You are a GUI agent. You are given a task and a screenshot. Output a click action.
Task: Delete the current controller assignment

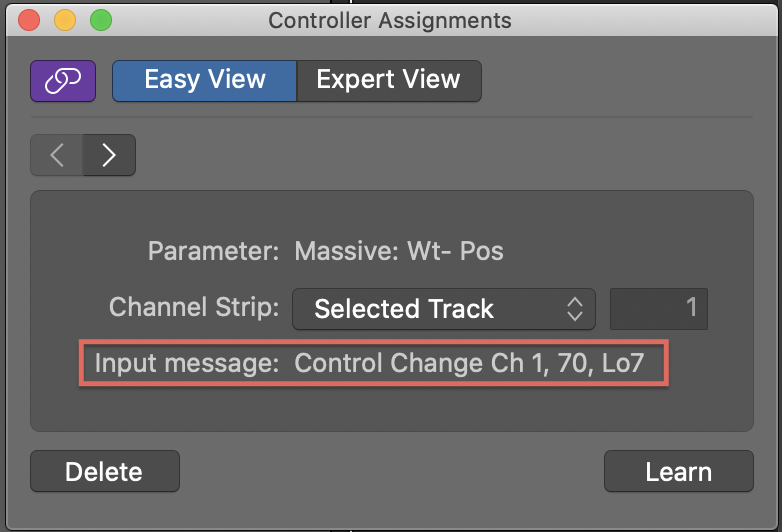pyautogui.click(x=105, y=471)
